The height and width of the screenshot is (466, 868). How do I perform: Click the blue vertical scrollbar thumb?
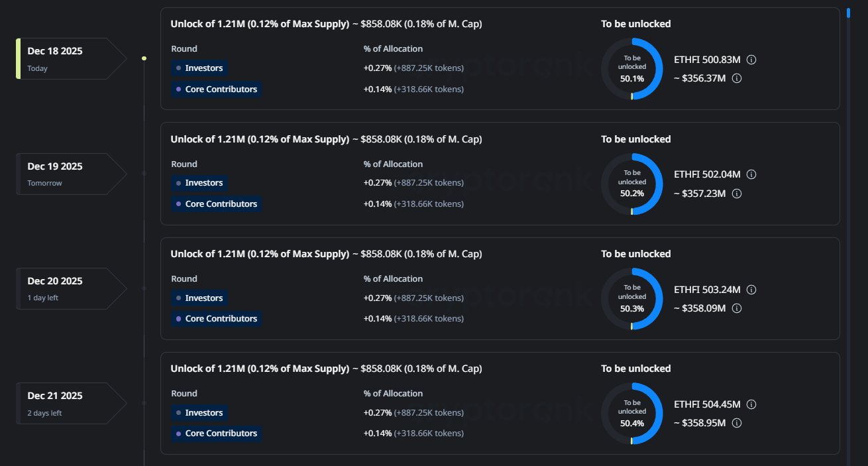(x=849, y=13)
